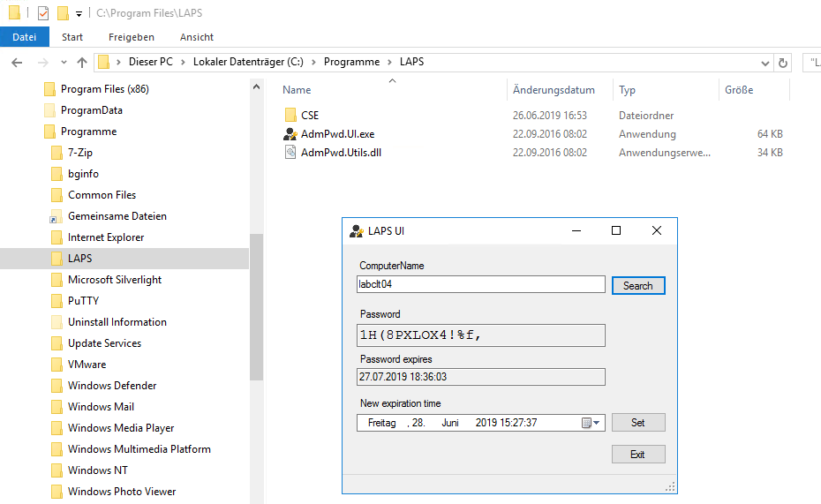Click the refresh button in the address bar
The image size is (821, 504).
click(x=782, y=63)
